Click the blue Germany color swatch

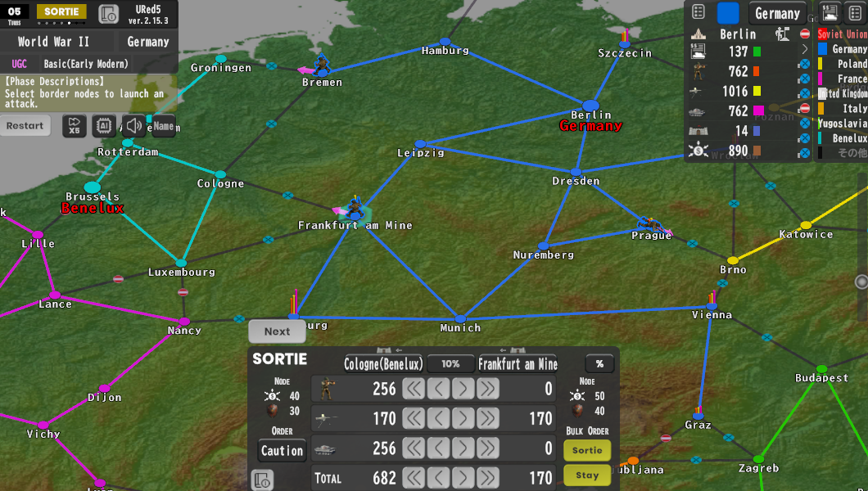[x=728, y=13]
